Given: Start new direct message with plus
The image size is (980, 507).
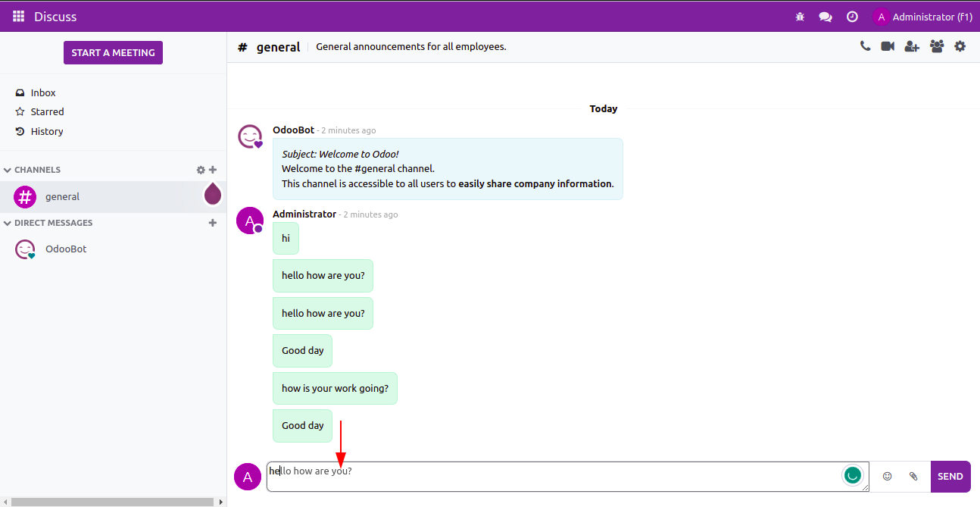Looking at the screenshot, I should coord(213,223).
